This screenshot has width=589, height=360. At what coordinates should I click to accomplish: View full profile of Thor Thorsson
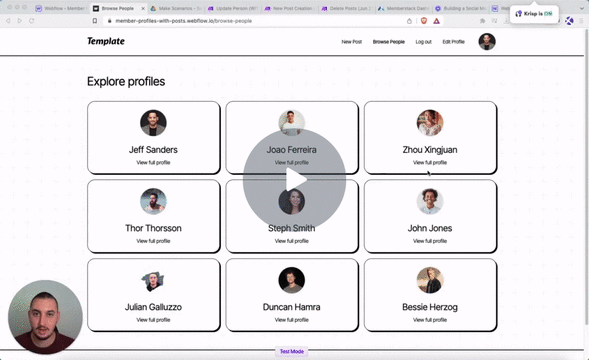153,241
